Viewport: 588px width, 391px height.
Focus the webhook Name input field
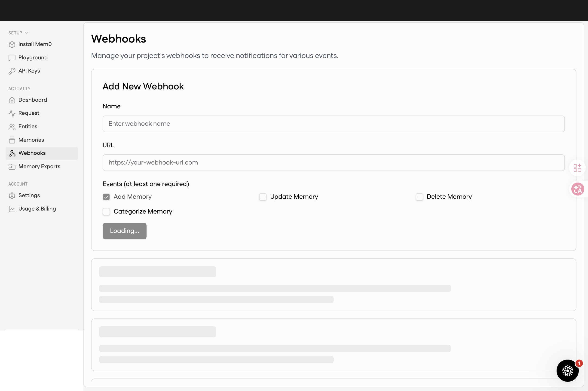pos(334,124)
